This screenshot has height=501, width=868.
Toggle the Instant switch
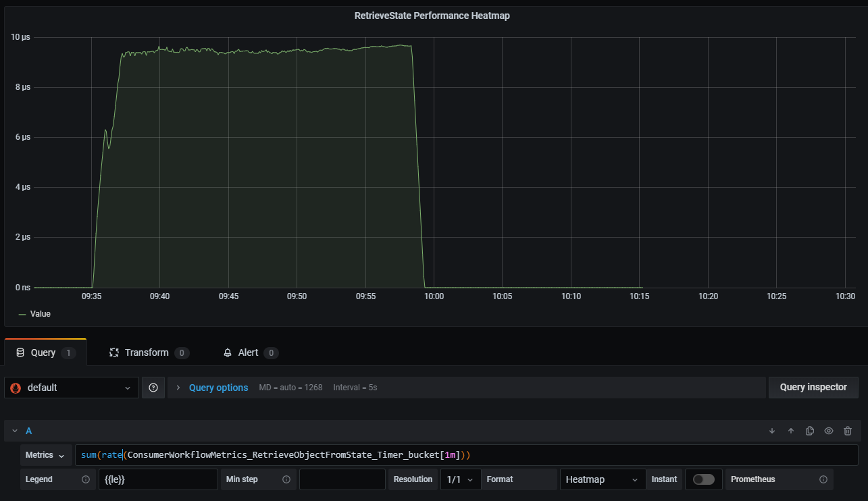(x=703, y=479)
